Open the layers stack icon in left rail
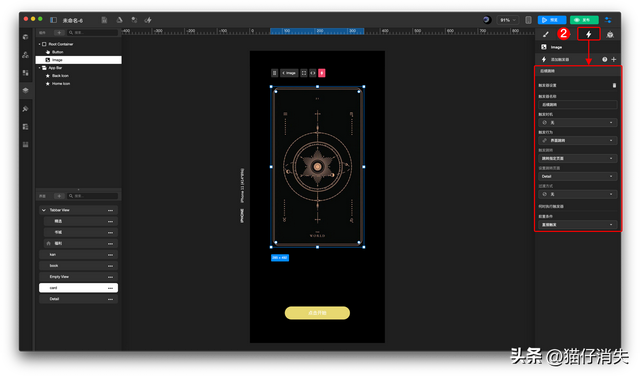Screen dimensions: 640x376 (25, 91)
